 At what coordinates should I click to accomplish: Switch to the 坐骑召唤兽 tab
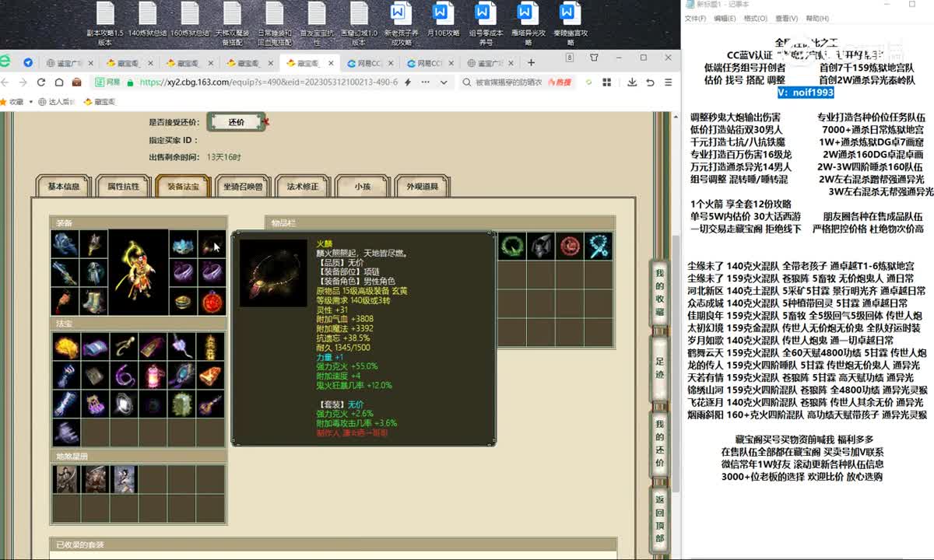click(x=242, y=187)
